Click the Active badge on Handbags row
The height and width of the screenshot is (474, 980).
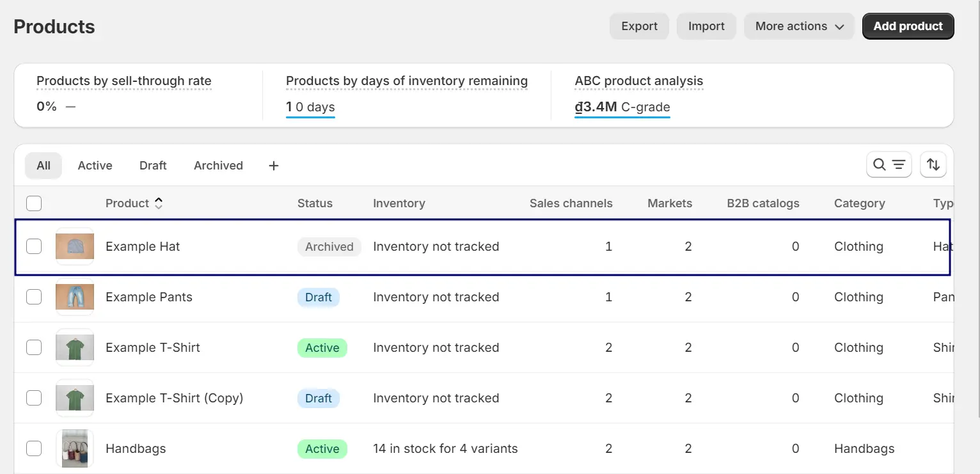coord(322,449)
